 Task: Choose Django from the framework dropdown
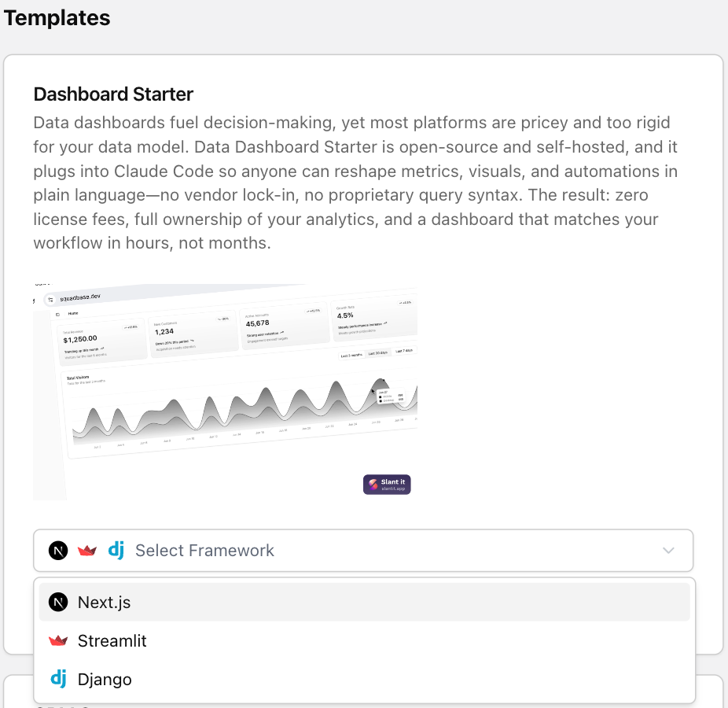click(103, 679)
